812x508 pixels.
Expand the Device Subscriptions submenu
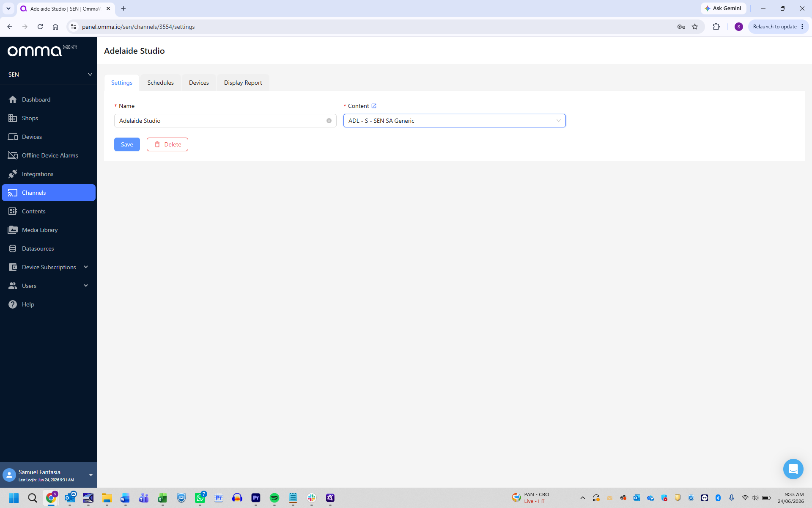(x=86, y=267)
